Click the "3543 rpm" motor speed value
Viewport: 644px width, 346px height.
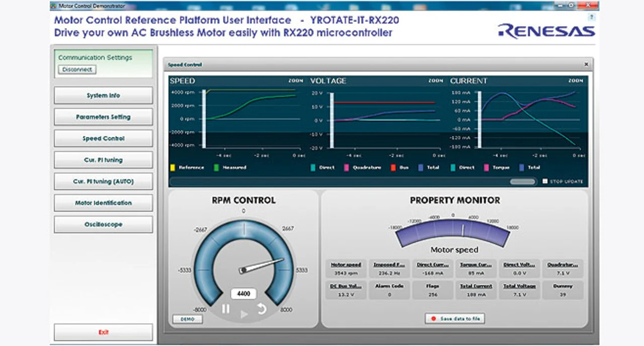pos(346,273)
